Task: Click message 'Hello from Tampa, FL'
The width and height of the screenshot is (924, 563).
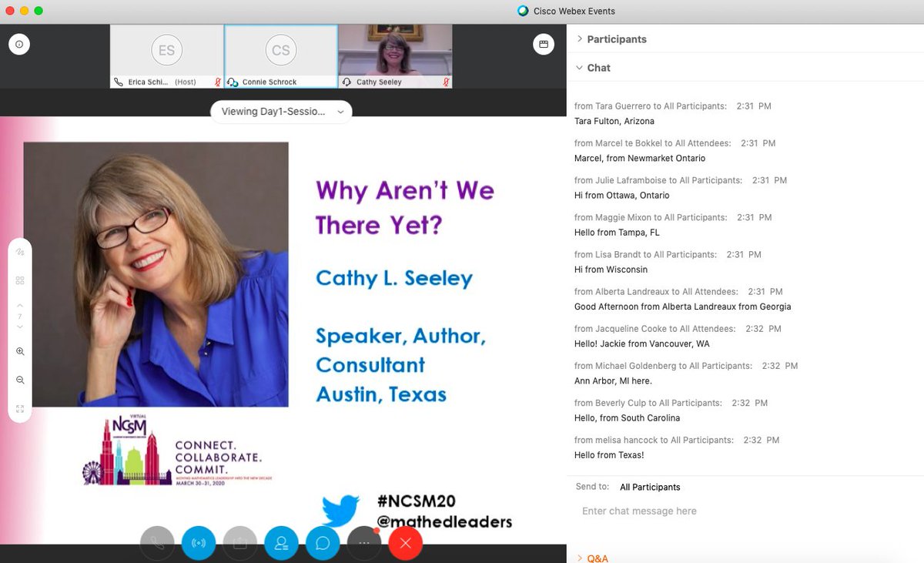Action: coord(617,233)
